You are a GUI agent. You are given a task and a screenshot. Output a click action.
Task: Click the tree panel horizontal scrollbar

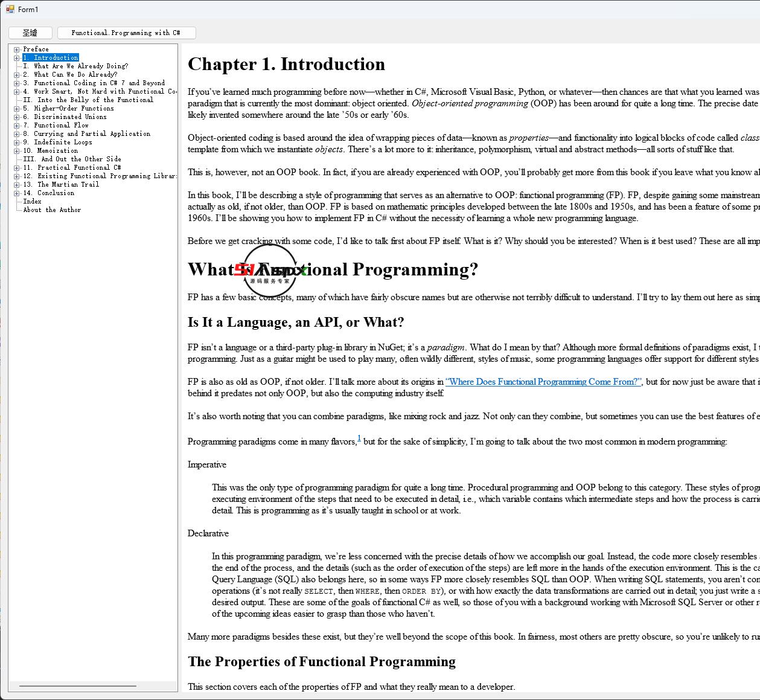coord(78,686)
